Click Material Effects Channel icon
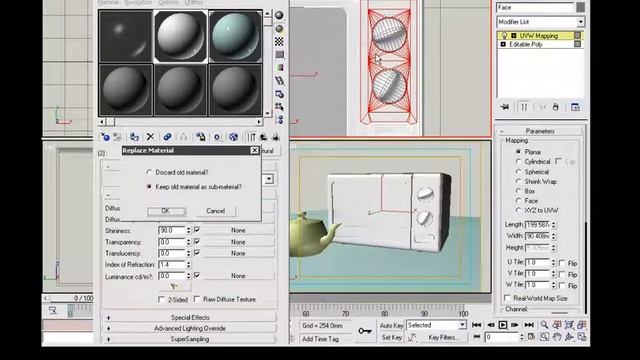The width and height of the screenshot is (640, 360). pyautogui.click(x=217, y=137)
